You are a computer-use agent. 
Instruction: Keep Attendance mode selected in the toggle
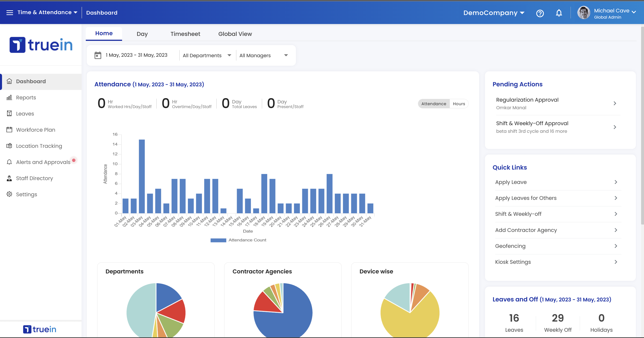[433, 103]
